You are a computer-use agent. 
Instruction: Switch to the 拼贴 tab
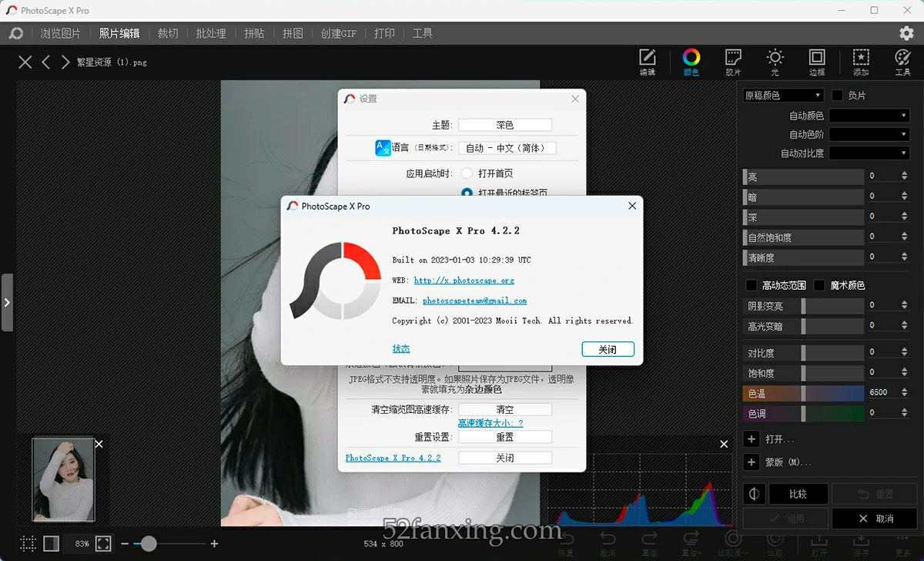pos(254,33)
